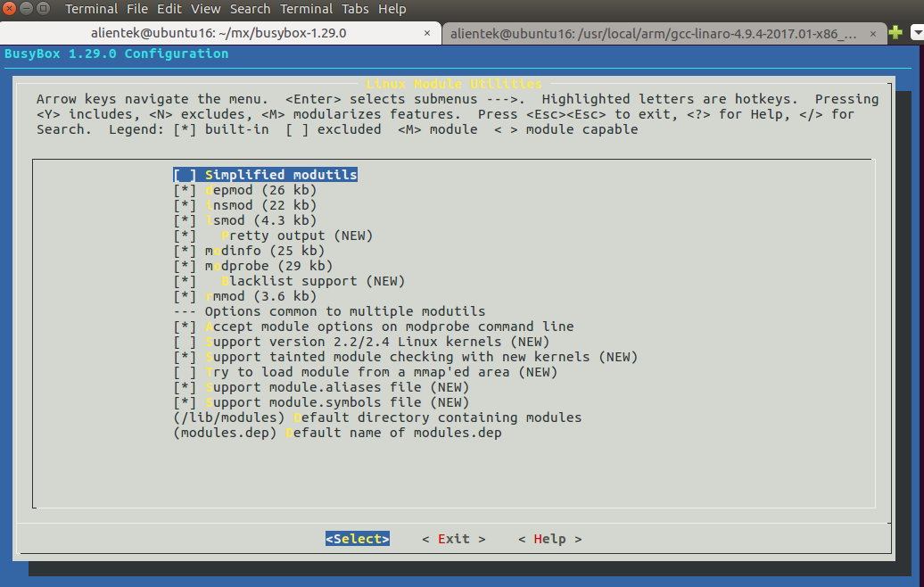The height and width of the screenshot is (587, 924).
Task: Toggle Support tainted module checking option
Action: coord(406,357)
